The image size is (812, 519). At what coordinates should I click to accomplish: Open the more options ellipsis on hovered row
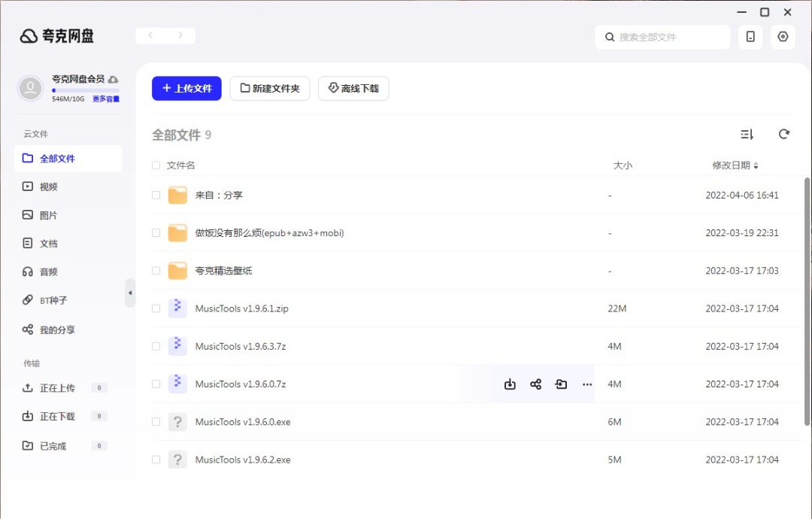[x=587, y=384]
